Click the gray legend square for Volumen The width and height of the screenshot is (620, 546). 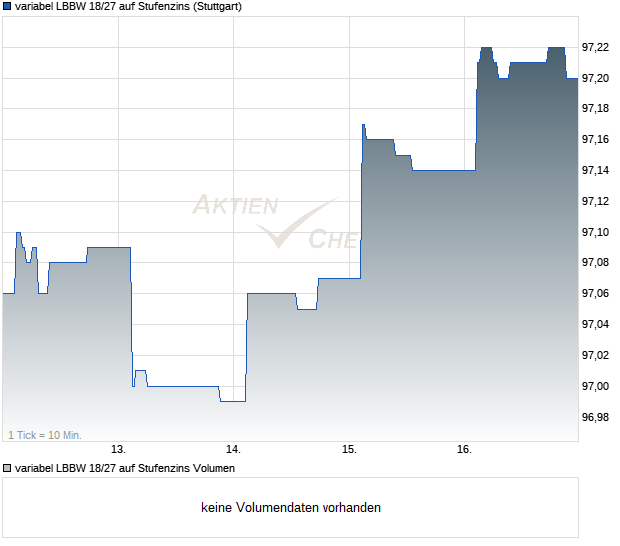tap(7, 468)
